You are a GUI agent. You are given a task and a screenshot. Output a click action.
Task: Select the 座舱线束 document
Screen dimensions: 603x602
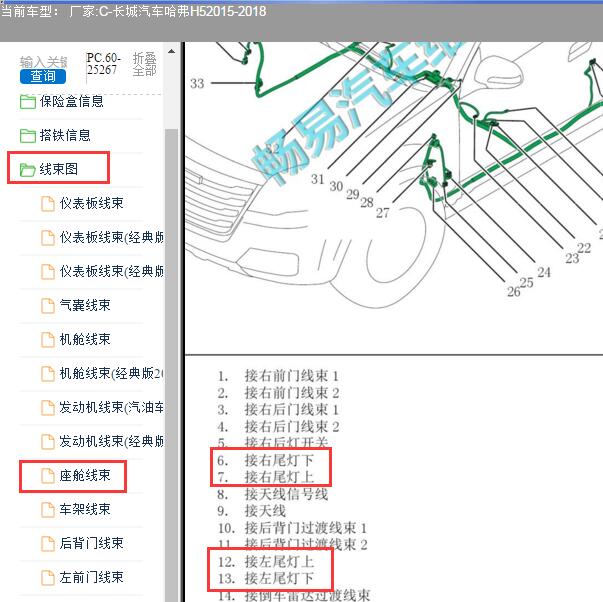coord(85,475)
